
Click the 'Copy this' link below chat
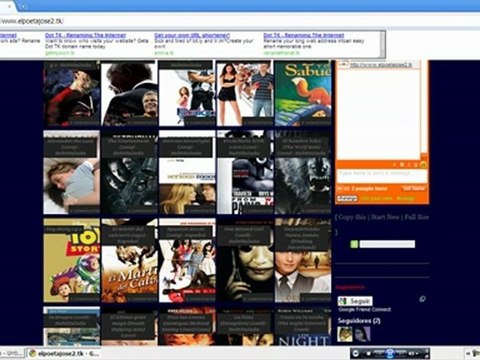352,217
